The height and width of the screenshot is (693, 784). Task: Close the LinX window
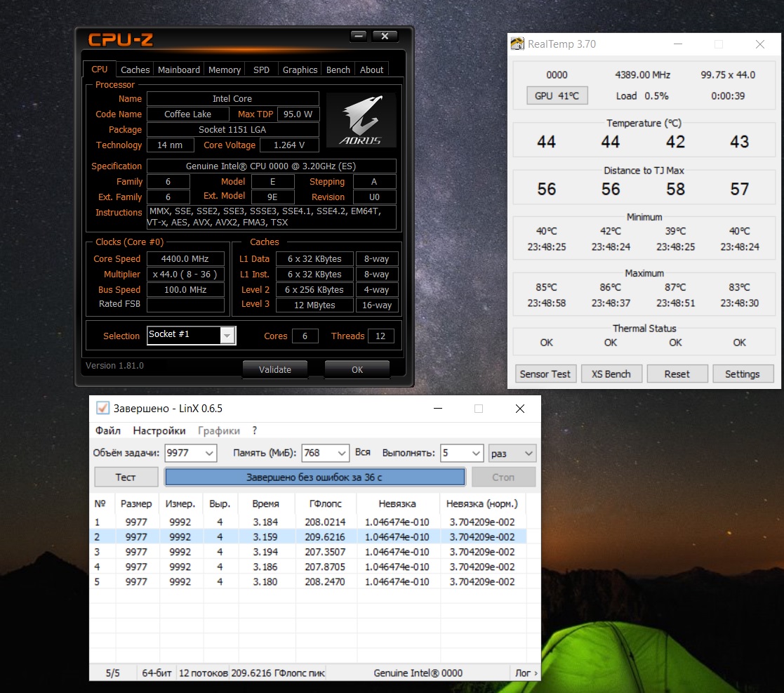pos(520,409)
